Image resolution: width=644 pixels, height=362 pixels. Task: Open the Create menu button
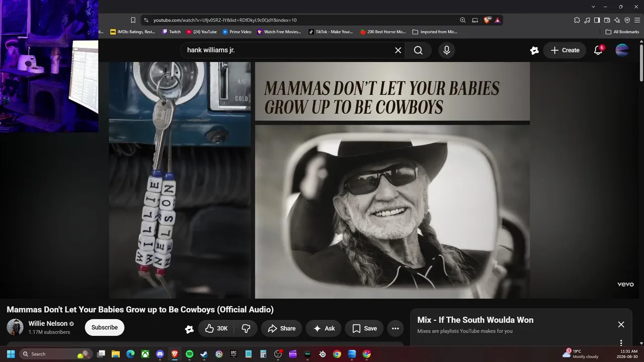[565, 50]
